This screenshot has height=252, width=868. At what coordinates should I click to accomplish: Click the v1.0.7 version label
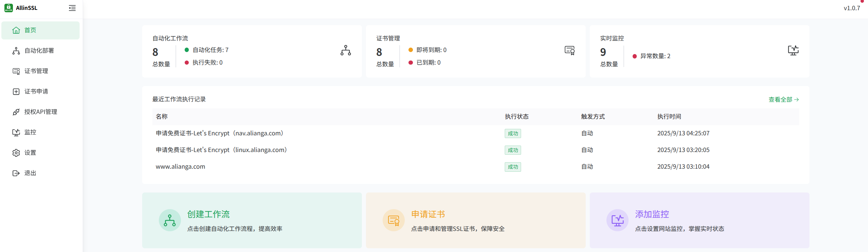point(852,8)
